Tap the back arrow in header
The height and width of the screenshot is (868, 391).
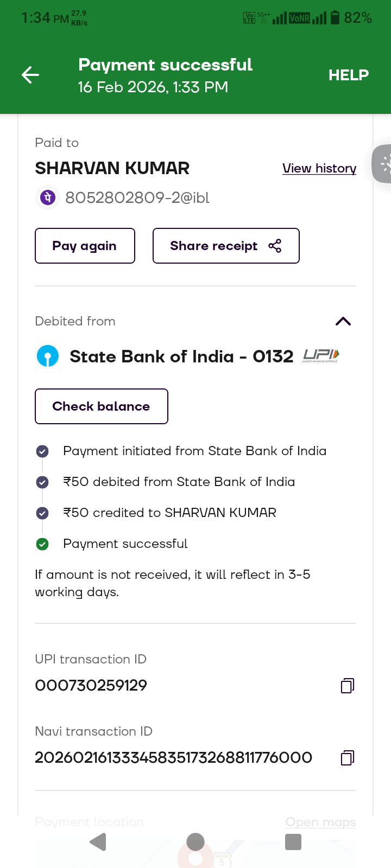(30, 75)
